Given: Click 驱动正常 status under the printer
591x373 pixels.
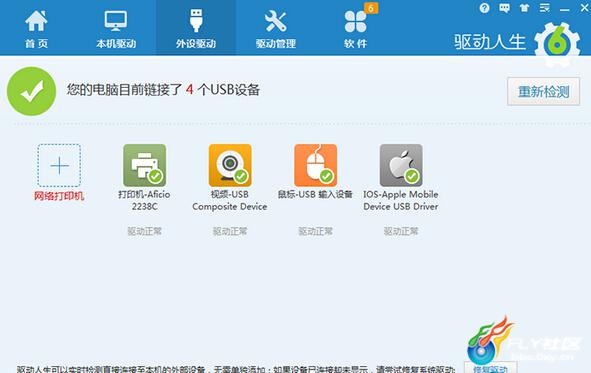Looking at the screenshot, I should 144,231.
